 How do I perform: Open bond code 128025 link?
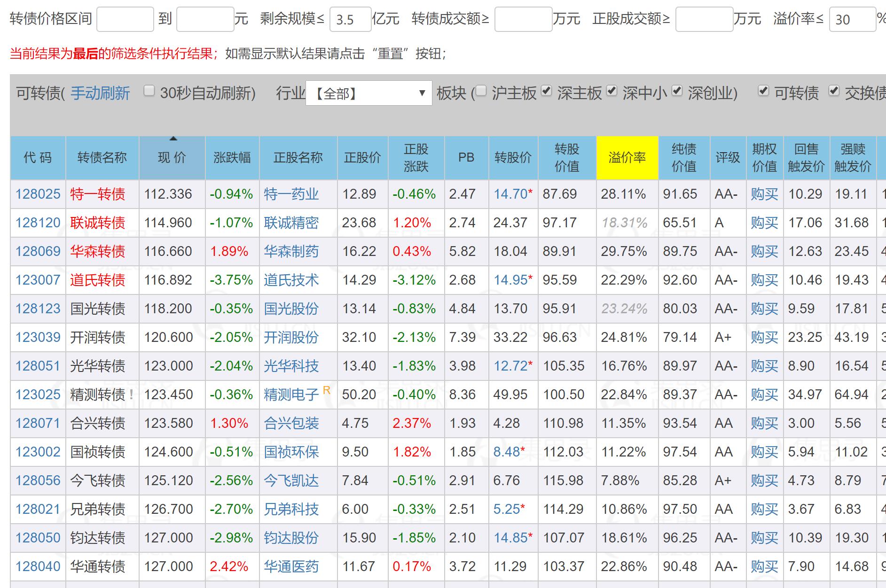(38, 194)
